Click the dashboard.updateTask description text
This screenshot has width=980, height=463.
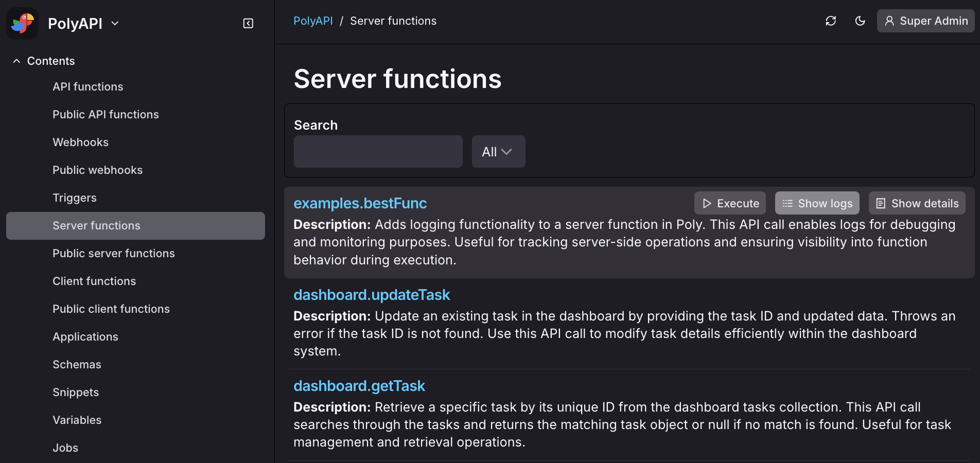click(624, 333)
